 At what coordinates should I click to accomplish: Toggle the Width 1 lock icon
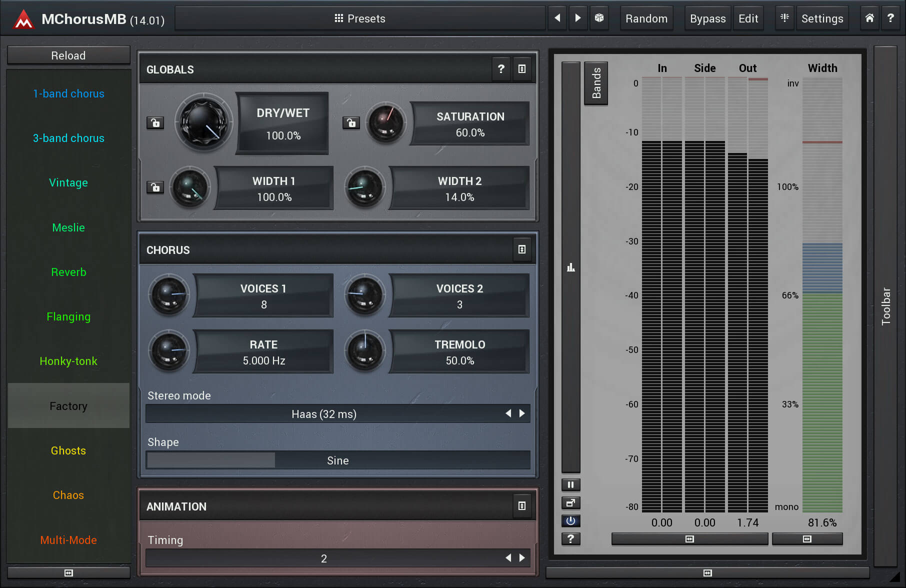155,187
